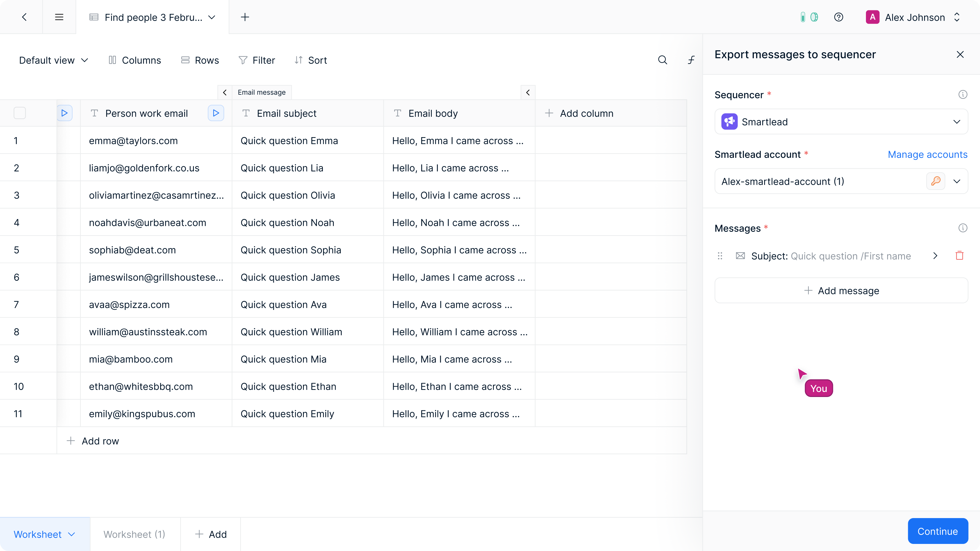Open the table search icon
Viewport: 980px width, 551px height.
[662, 60]
